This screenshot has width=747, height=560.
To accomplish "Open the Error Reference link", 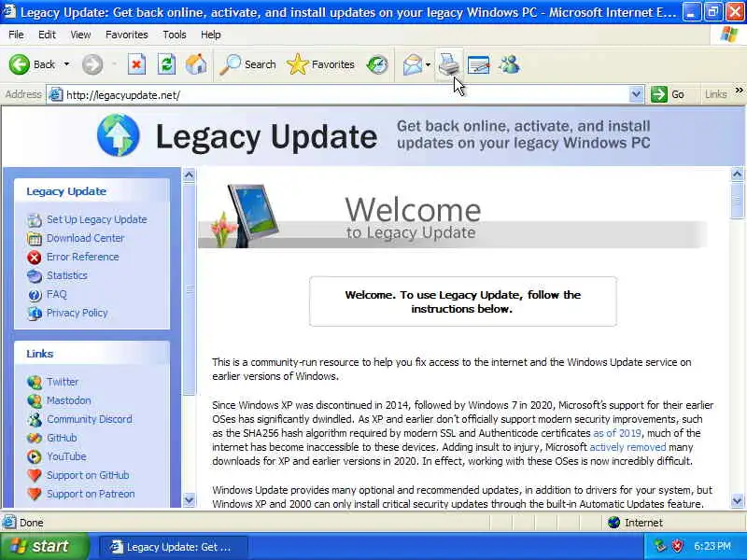I will point(82,257).
